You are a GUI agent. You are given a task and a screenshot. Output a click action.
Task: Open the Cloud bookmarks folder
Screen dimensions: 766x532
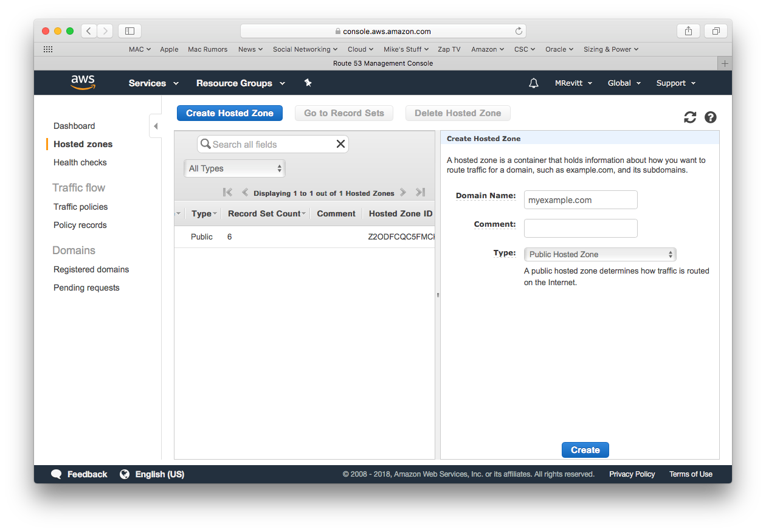pyautogui.click(x=361, y=49)
